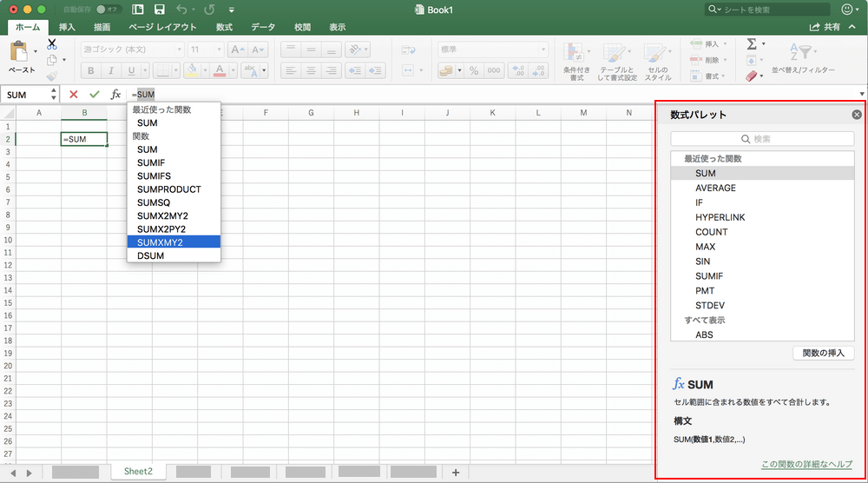
Task: Click the シートを検索 search box
Action: click(x=768, y=10)
